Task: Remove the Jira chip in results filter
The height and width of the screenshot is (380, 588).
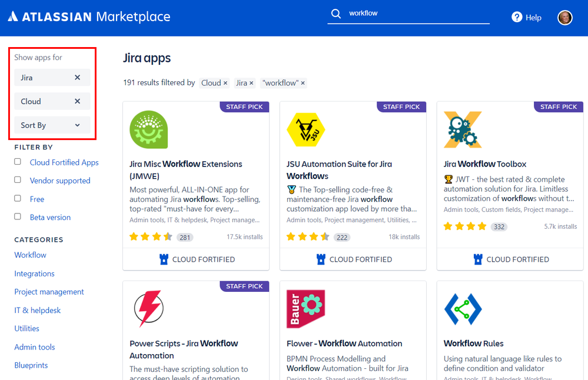Action: click(251, 83)
